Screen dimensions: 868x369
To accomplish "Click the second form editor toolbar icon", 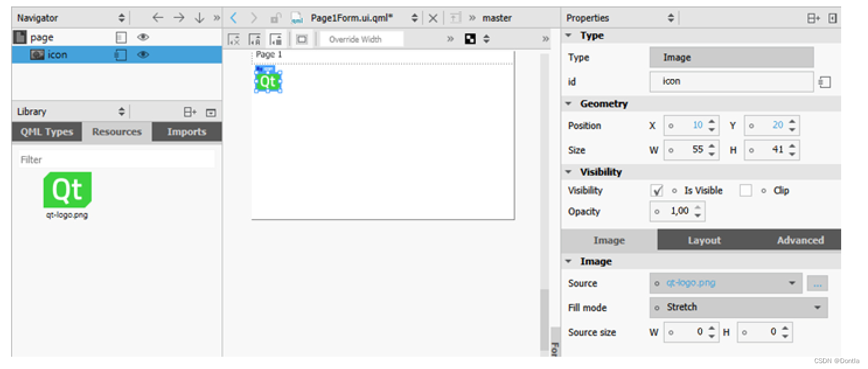I will 255,39.
